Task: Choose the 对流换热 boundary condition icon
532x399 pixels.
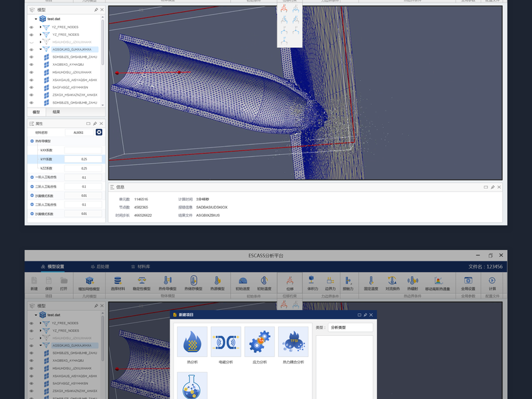Action: 392,282
